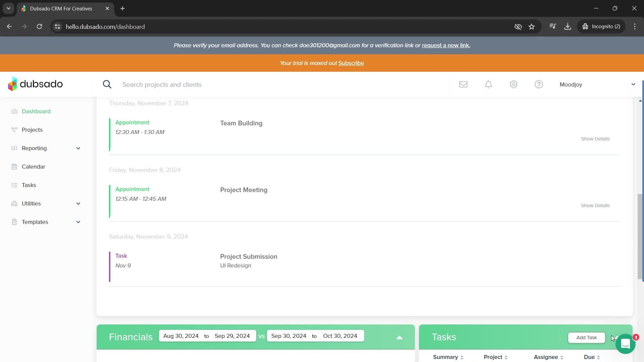Click the Templates sidebar icon

click(x=14, y=222)
